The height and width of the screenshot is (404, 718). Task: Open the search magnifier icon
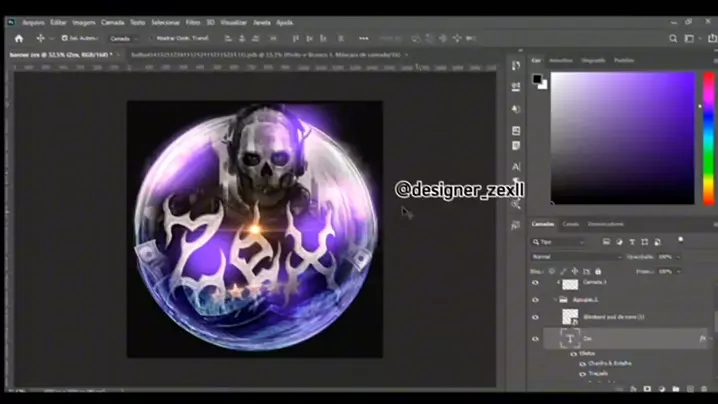click(x=674, y=38)
